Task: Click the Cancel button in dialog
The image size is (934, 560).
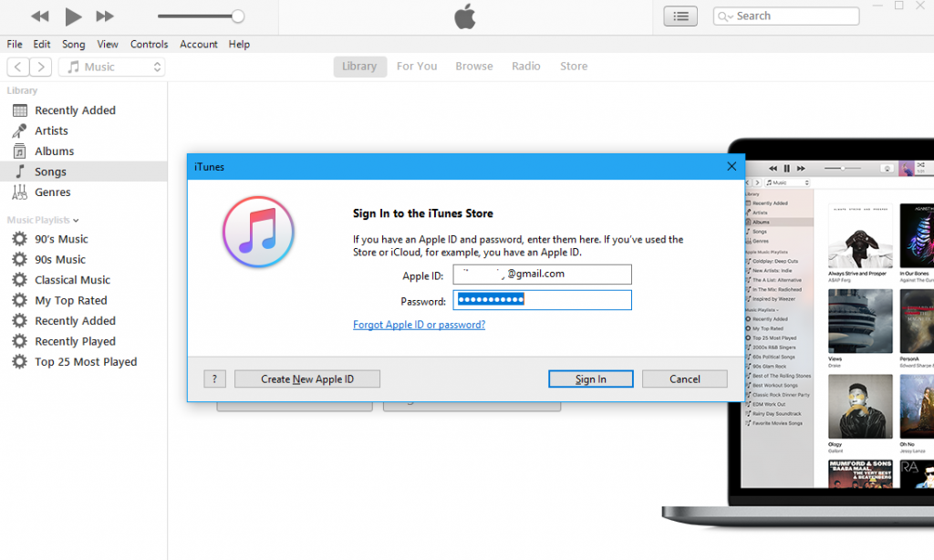Action: 684,379
